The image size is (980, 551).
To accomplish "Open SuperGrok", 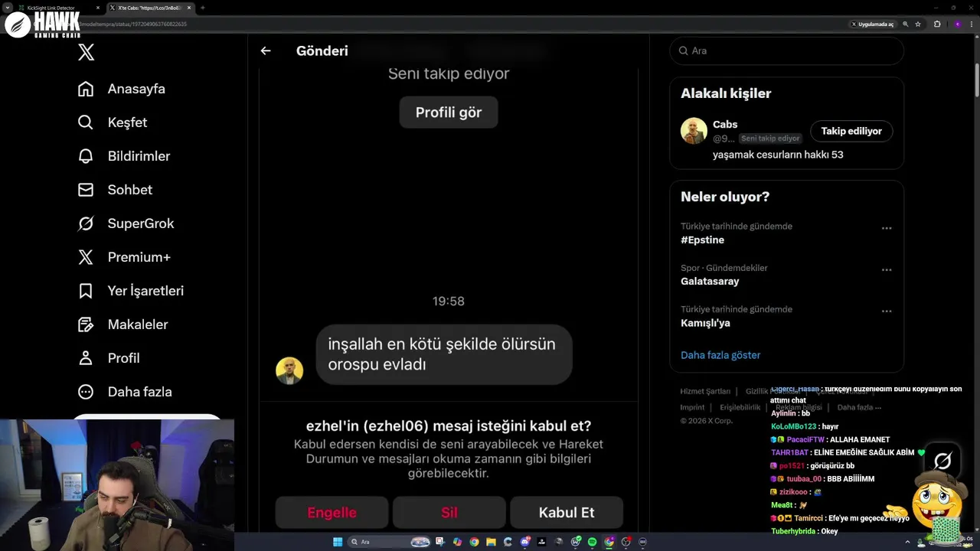I will click(126, 223).
